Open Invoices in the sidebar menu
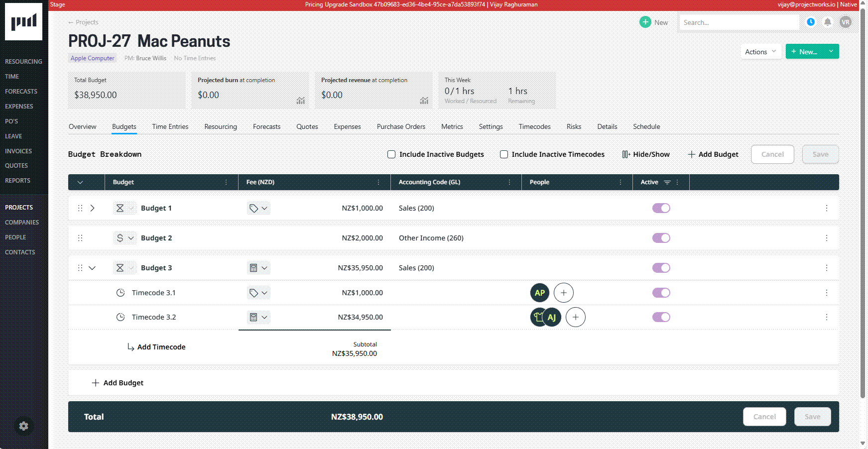This screenshot has height=449, width=868. pyautogui.click(x=18, y=151)
